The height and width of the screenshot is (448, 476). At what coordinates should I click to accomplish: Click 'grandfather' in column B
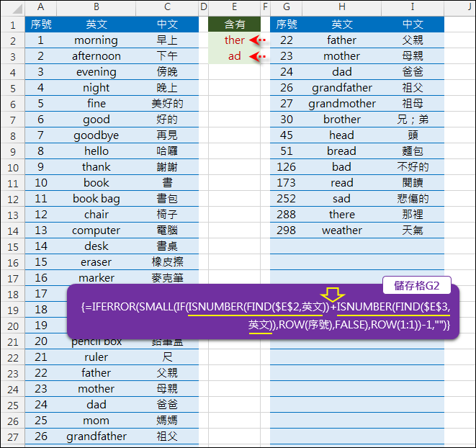[96, 436]
